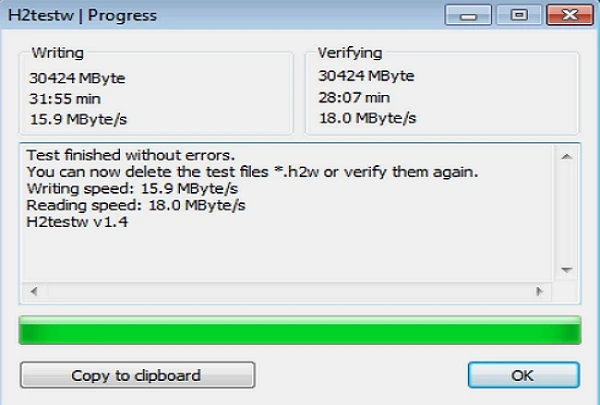Viewport: 600px width, 405px height.
Task: Click the log's scroll left arrow
Action: coord(34,292)
